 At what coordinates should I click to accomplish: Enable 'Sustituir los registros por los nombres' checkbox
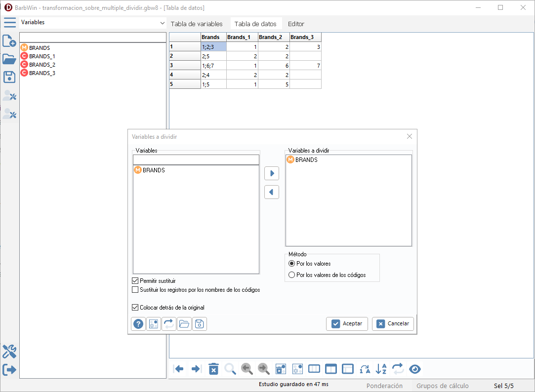point(135,290)
